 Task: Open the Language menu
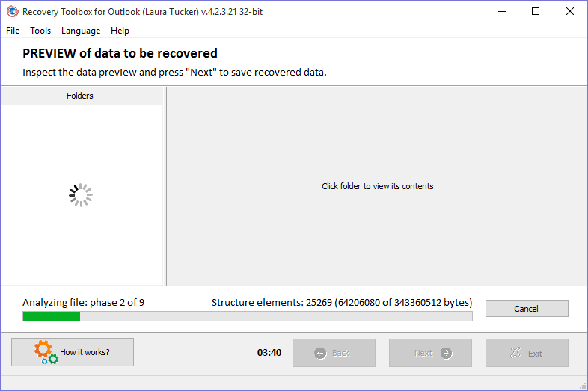[81, 31]
